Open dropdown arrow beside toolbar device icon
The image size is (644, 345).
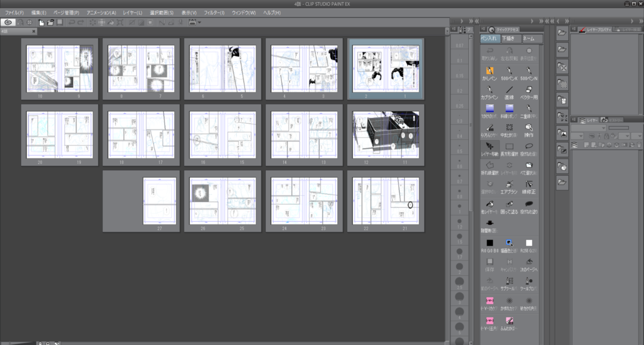tap(200, 23)
